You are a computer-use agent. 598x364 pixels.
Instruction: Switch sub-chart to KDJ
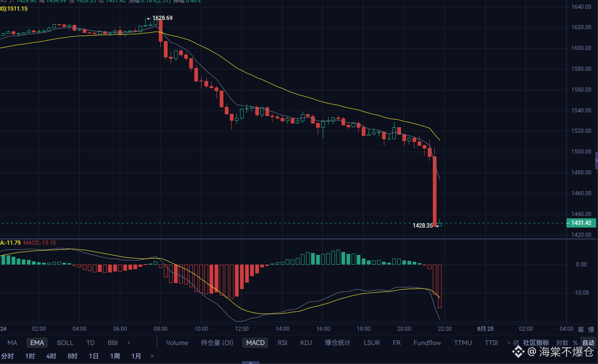pyautogui.click(x=306, y=343)
